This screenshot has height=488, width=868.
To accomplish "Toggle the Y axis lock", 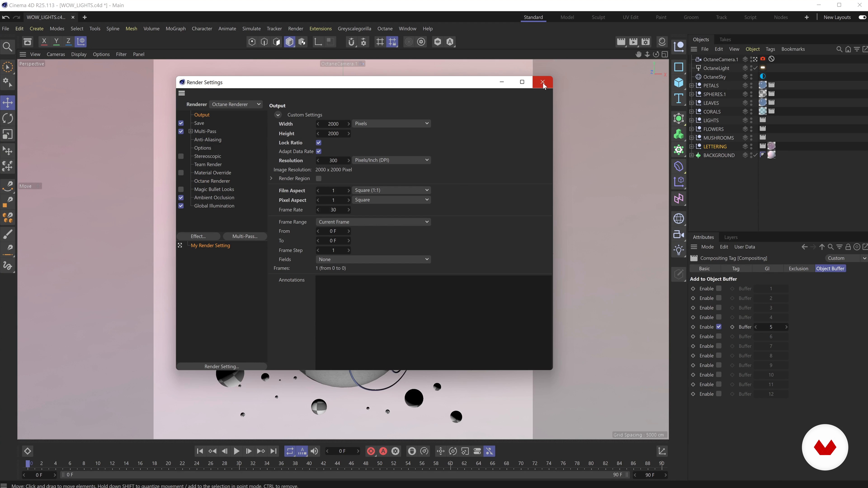I will point(56,42).
